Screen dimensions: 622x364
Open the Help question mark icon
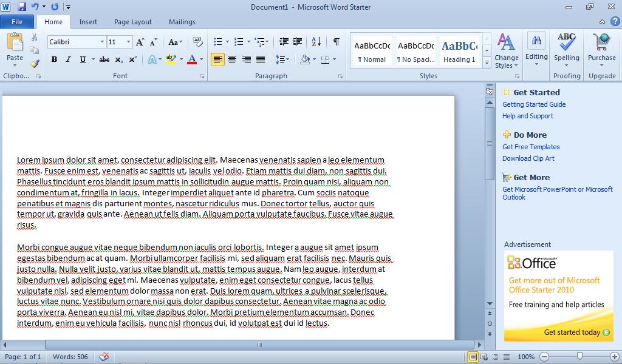[x=615, y=21]
